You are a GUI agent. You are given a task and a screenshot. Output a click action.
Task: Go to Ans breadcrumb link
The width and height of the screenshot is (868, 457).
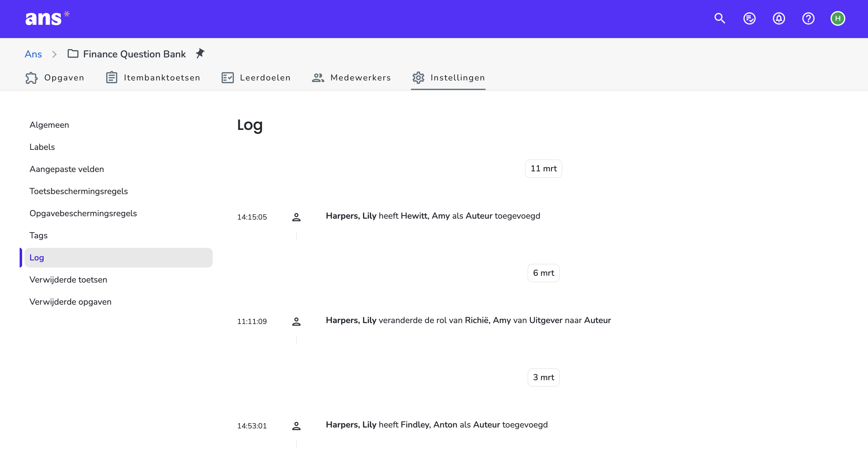click(33, 54)
